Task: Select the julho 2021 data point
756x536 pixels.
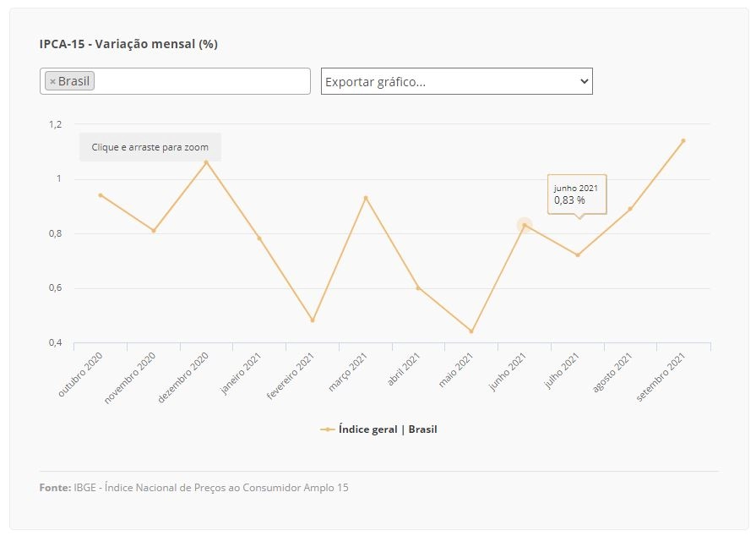Action: click(578, 255)
